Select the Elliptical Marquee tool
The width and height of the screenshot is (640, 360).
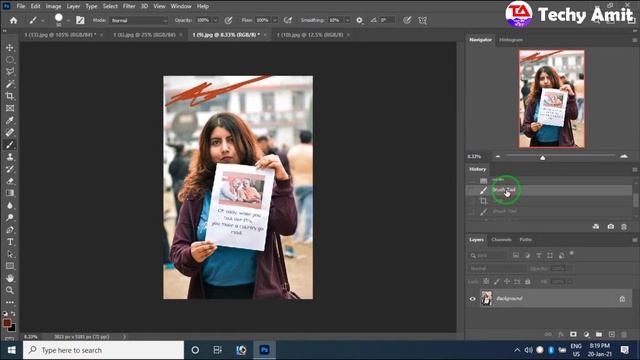(10, 60)
